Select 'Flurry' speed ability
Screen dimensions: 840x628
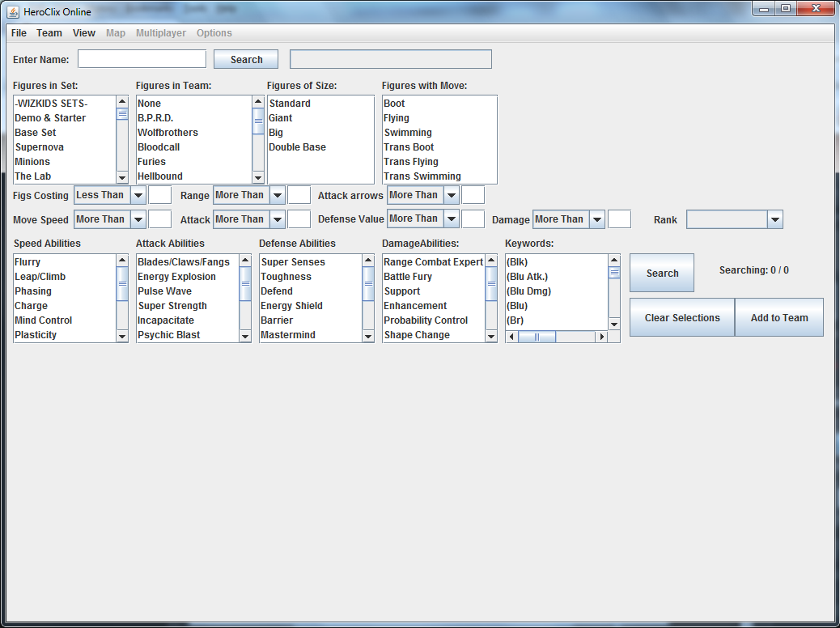(x=64, y=262)
